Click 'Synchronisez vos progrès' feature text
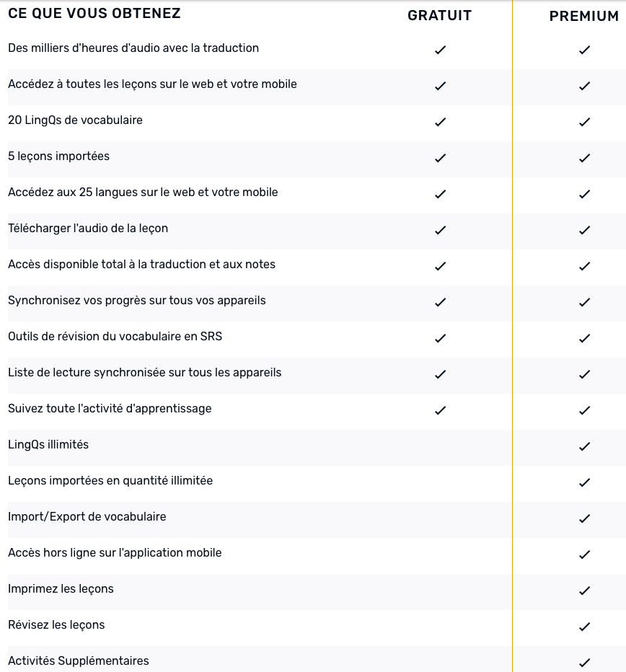 [137, 300]
